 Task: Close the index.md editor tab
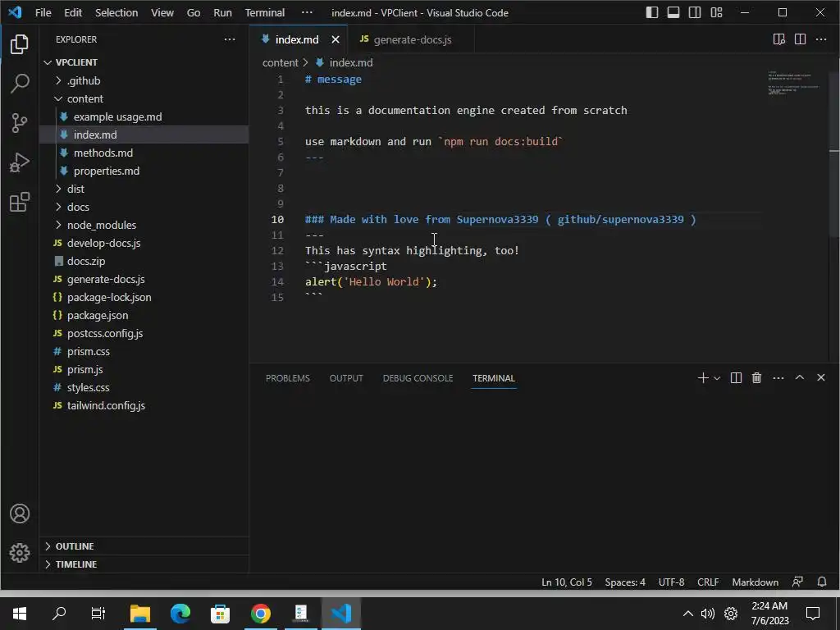pos(336,39)
